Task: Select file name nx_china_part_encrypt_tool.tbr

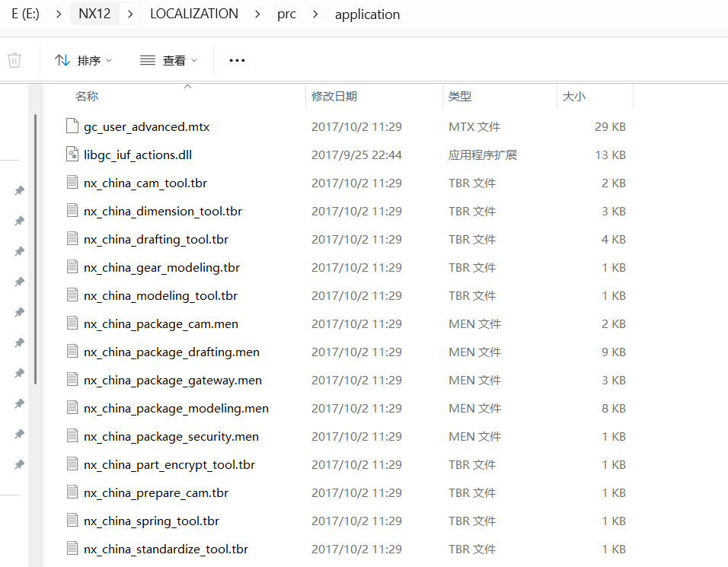Action: point(170,465)
